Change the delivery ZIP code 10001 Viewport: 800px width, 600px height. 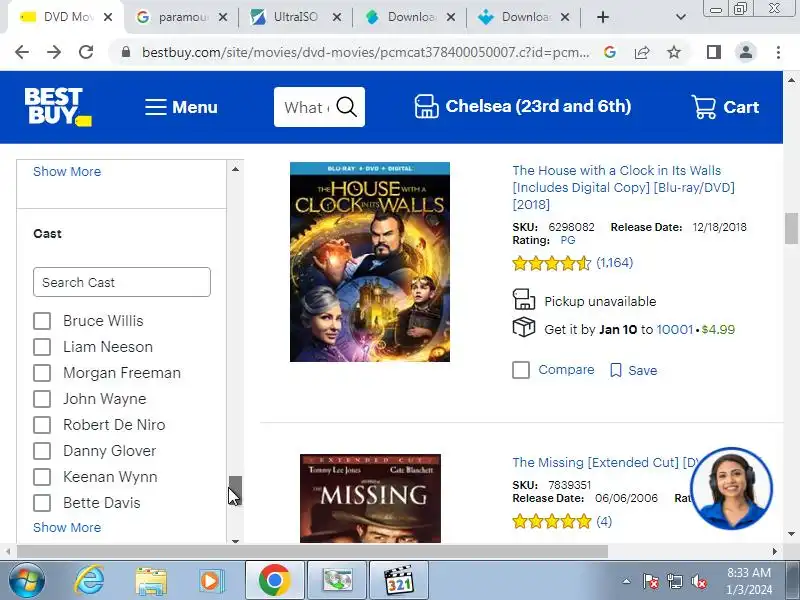pos(674,330)
